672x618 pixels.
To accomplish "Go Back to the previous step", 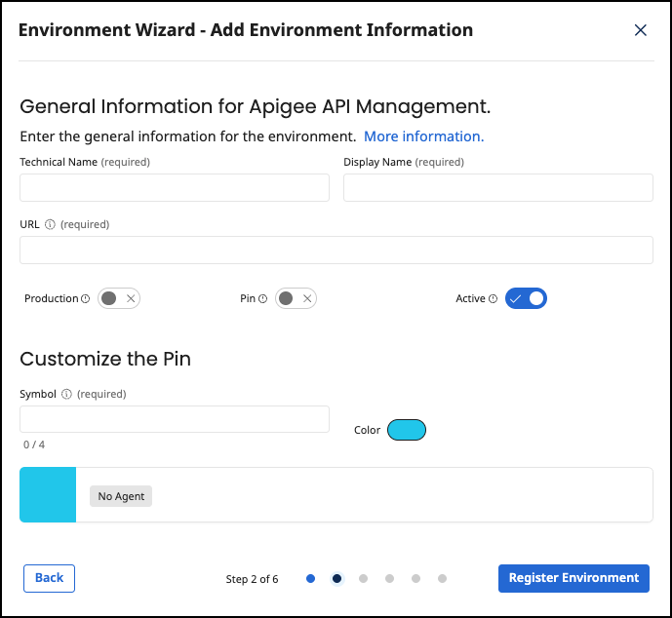I will (x=50, y=578).
